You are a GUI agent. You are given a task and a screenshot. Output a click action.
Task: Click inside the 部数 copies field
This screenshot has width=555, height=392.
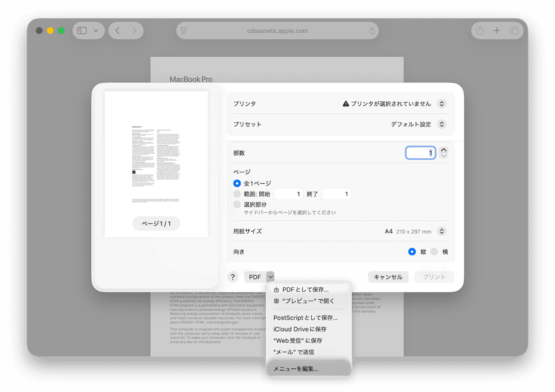[420, 152]
